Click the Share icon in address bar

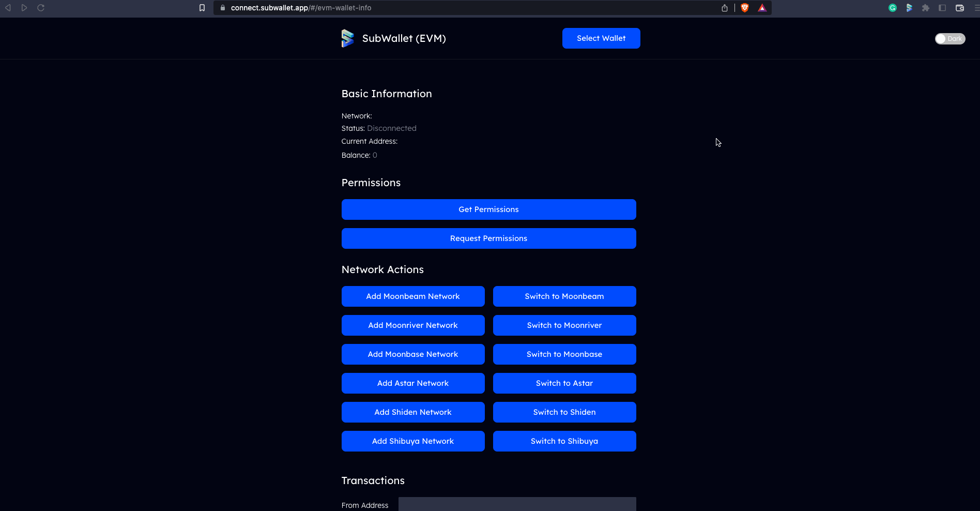coord(724,8)
